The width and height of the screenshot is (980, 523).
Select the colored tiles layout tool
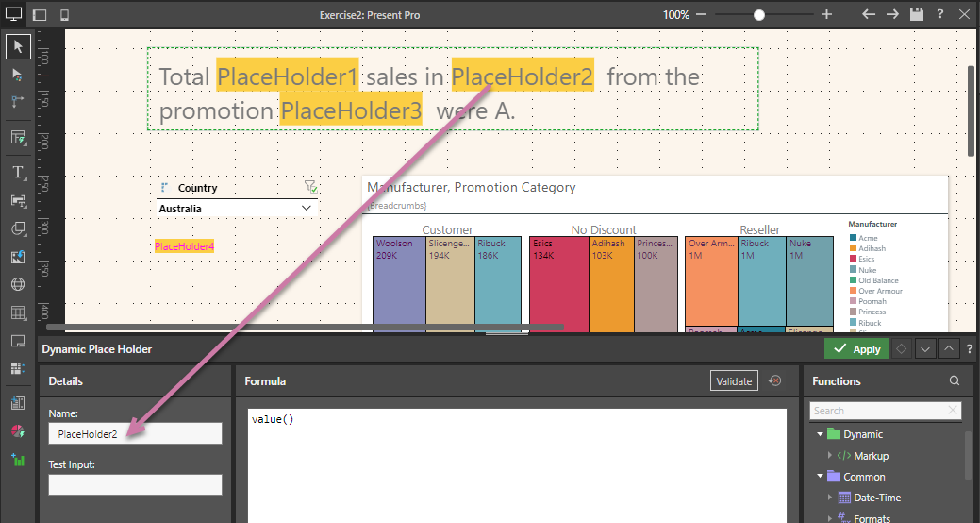pyautogui.click(x=18, y=368)
